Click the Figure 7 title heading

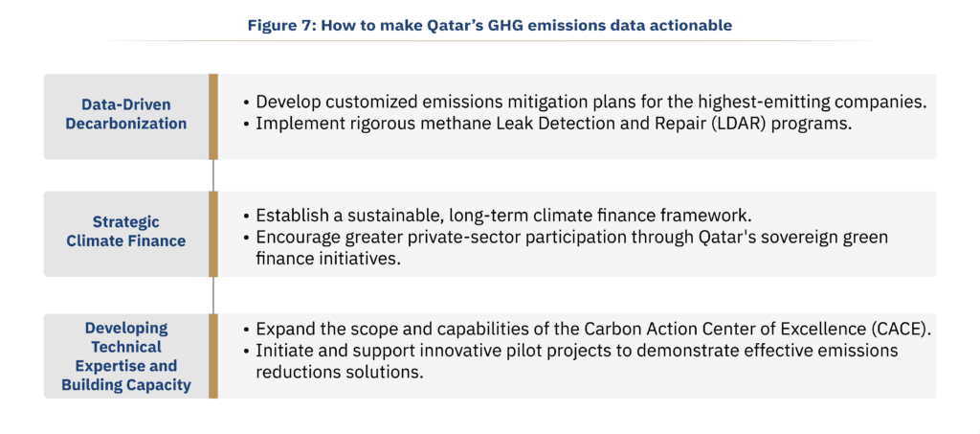tap(490, 26)
